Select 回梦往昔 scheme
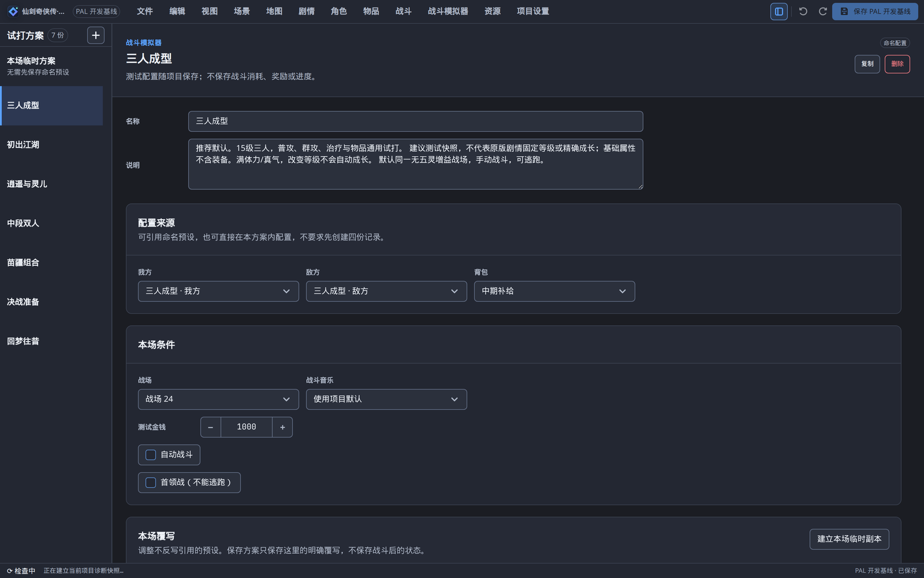This screenshot has width=924, height=578. click(52, 342)
